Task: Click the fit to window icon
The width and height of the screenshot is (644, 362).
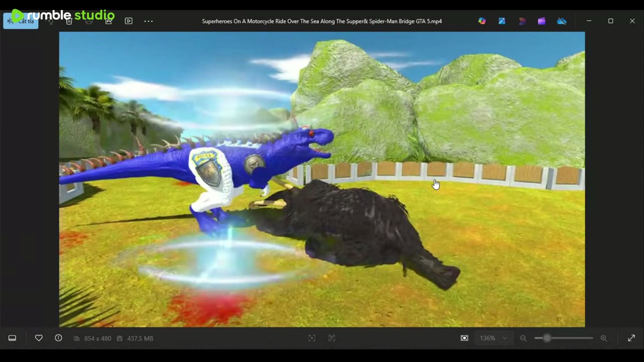Action: click(464, 338)
